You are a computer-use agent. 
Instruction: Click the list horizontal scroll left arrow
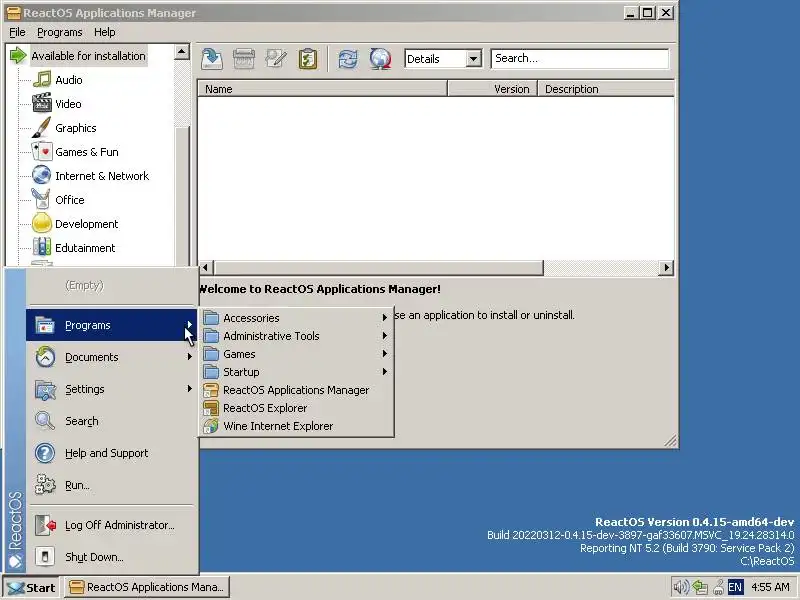(x=206, y=268)
